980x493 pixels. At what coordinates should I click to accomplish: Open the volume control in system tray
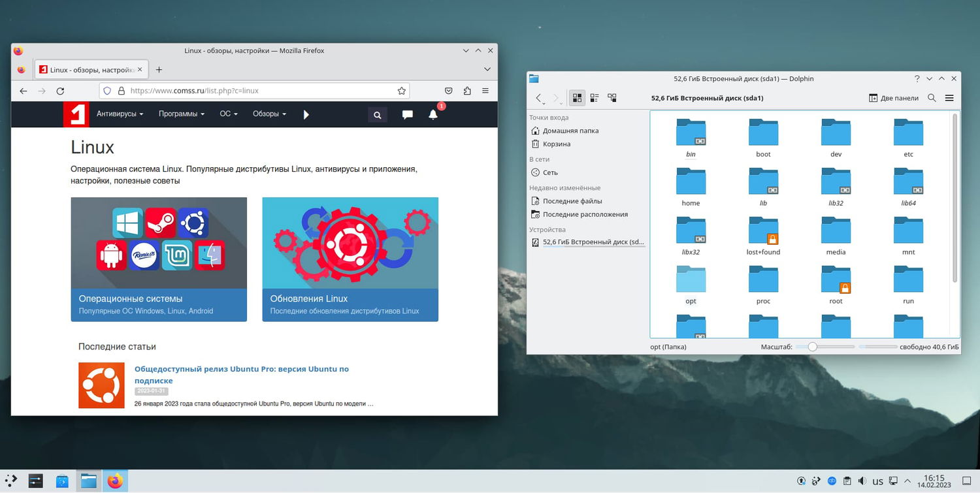click(862, 481)
